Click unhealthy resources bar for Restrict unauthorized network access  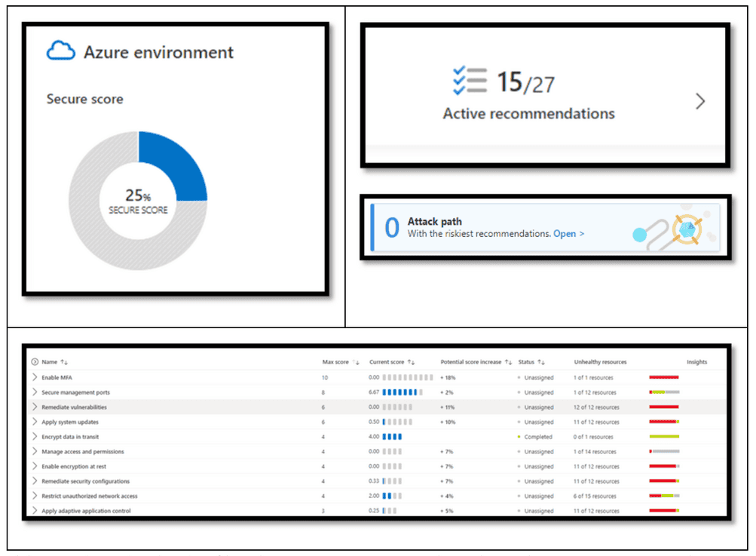click(x=664, y=496)
